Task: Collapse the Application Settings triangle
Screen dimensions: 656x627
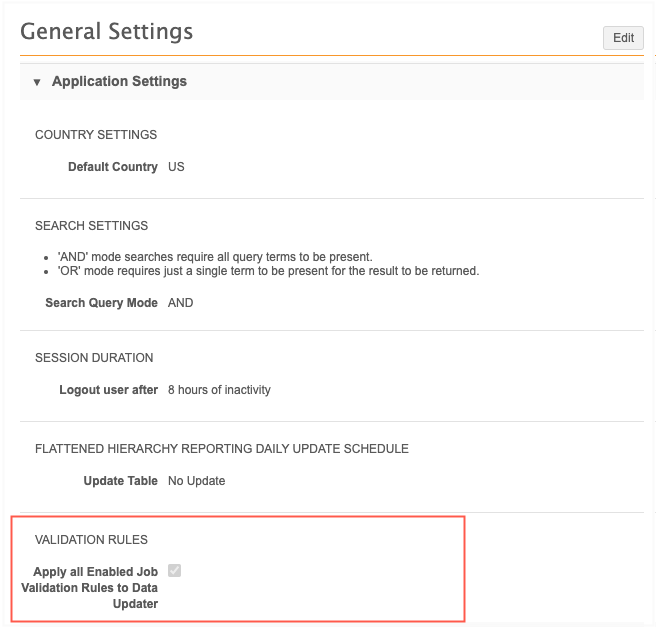Action: pyautogui.click(x=37, y=82)
